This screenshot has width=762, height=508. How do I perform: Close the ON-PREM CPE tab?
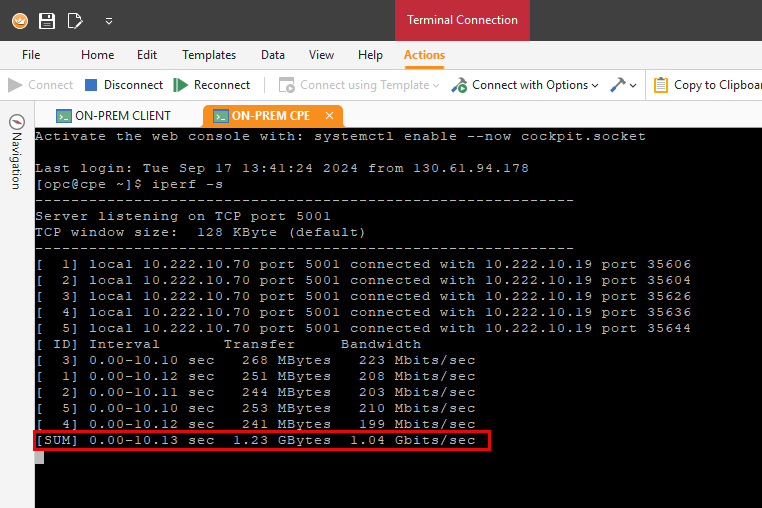click(329, 115)
